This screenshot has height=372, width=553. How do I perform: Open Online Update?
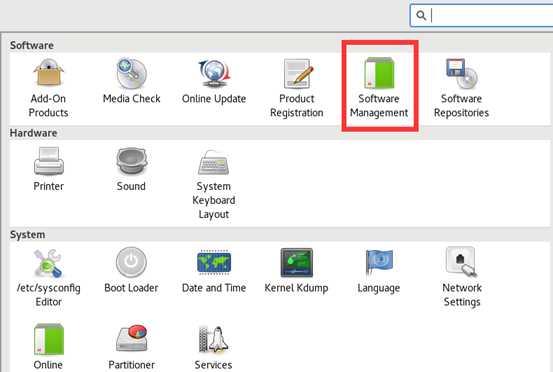tap(214, 81)
